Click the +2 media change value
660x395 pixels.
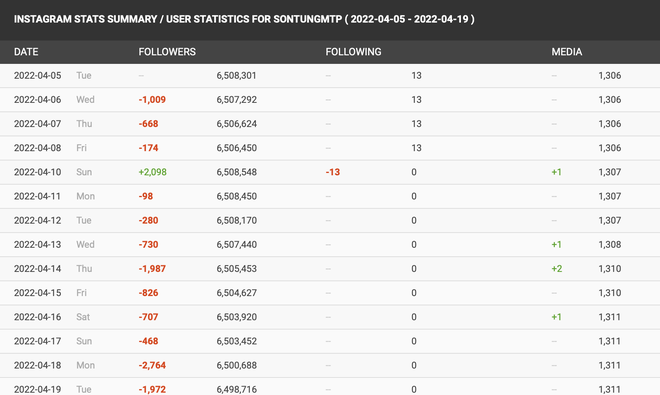[557, 269]
